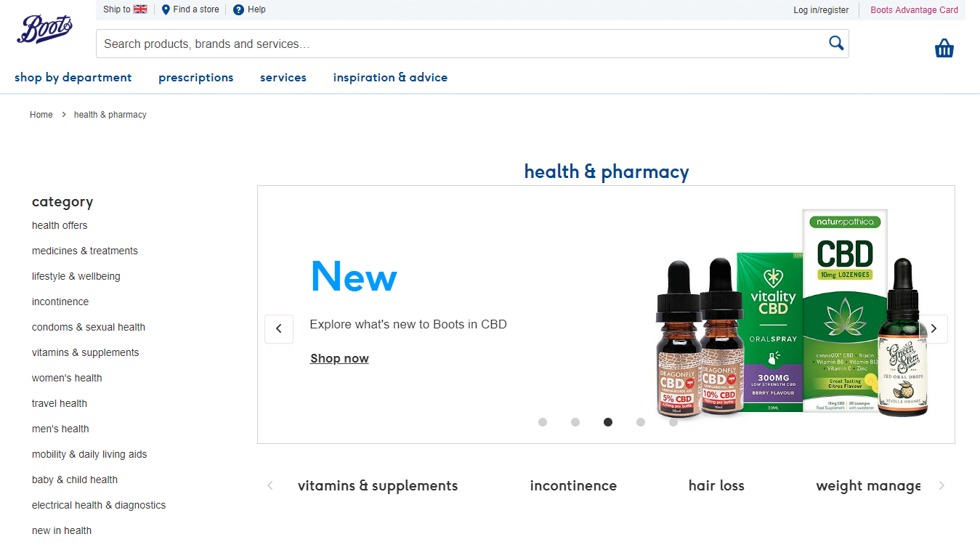Open inspiration & advice menu

click(390, 77)
